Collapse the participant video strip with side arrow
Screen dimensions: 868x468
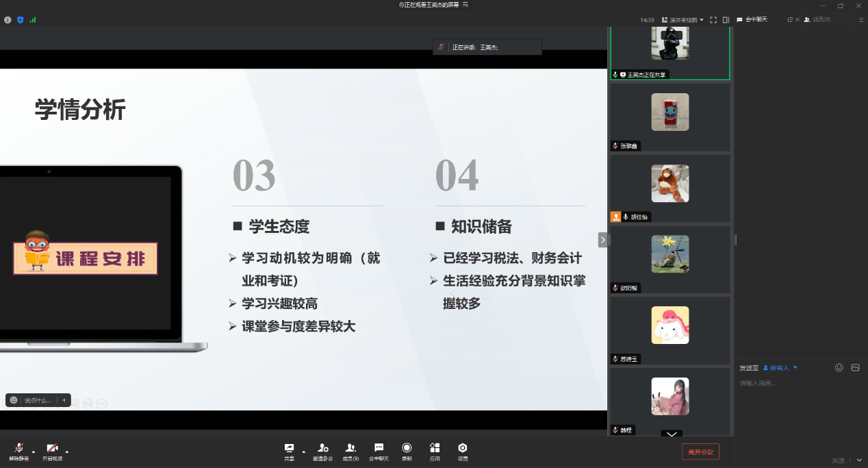[x=602, y=239]
